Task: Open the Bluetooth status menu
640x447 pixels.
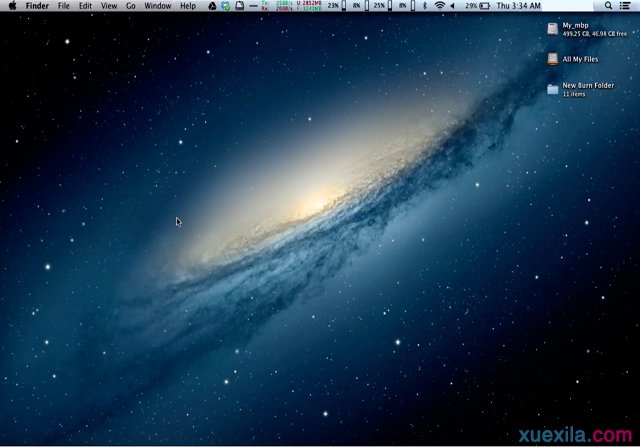Action: [424, 6]
